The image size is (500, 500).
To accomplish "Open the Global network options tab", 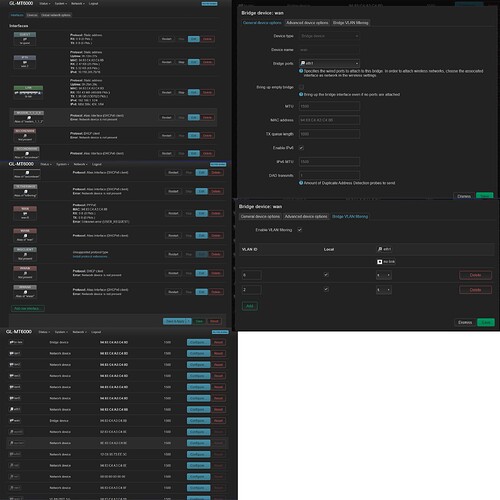I will [x=56, y=15].
